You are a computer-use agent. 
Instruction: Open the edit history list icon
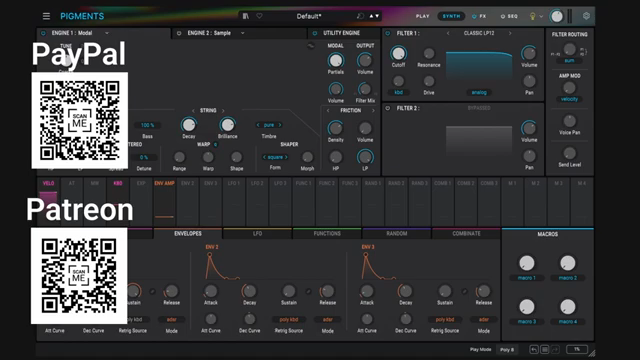tap(544, 349)
